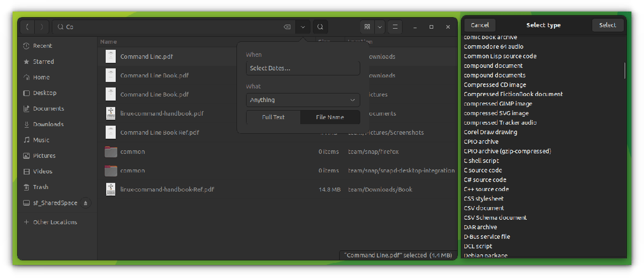Image resolution: width=644 pixels, height=278 pixels.
Task: Open the Starred sidebar location
Action: (43, 61)
